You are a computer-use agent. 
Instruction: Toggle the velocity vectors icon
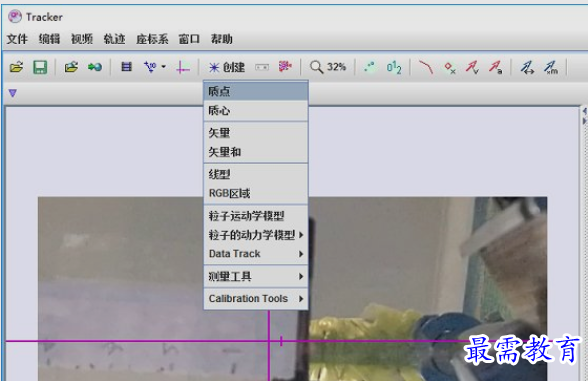point(472,67)
